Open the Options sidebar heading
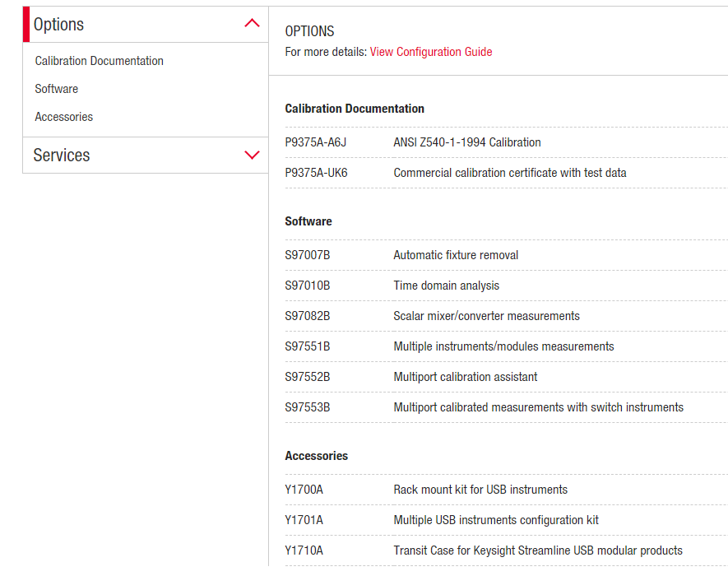728x576 pixels. [58, 24]
